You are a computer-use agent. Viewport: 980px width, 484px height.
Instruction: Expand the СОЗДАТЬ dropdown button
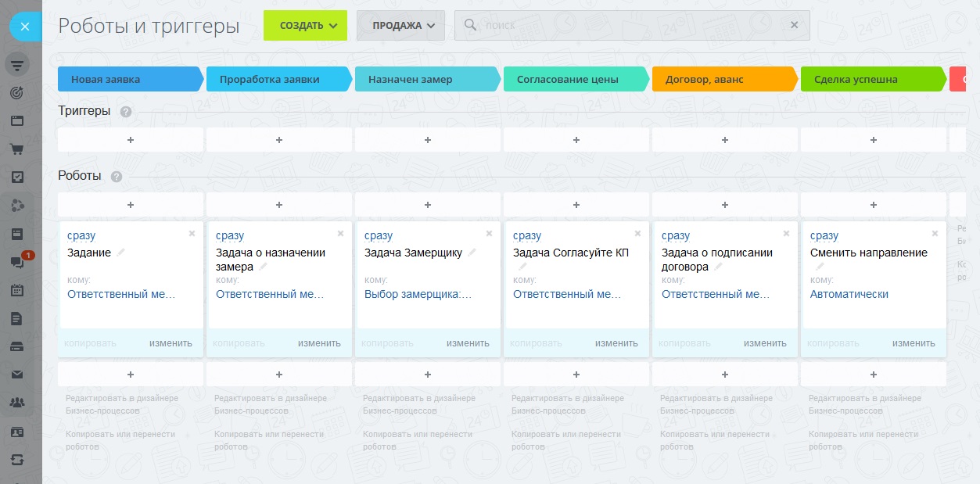point(305,25)
